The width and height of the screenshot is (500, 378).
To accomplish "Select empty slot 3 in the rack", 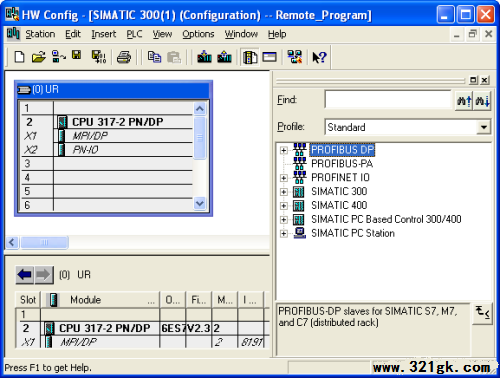I will tap(107, 164).
